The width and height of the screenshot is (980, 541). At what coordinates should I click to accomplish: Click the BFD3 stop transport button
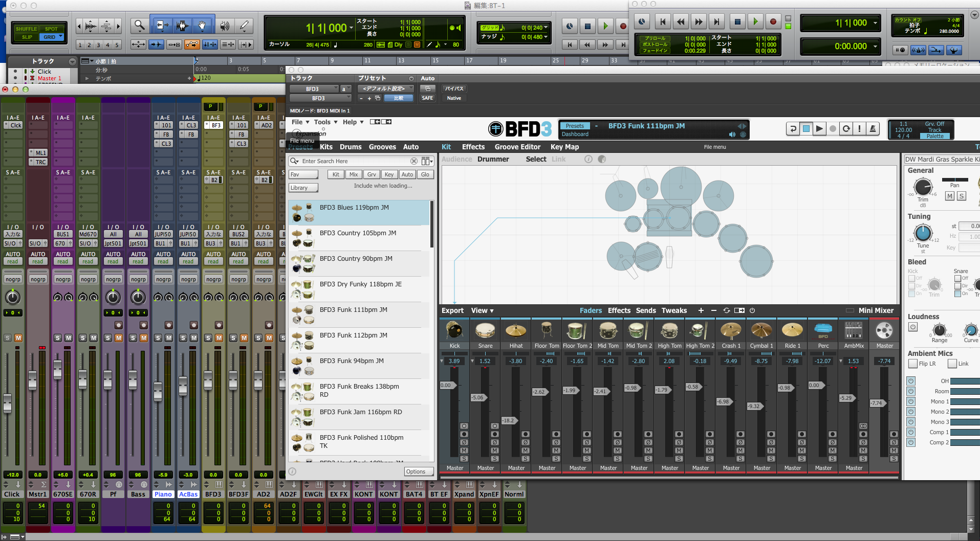[806, 129]
